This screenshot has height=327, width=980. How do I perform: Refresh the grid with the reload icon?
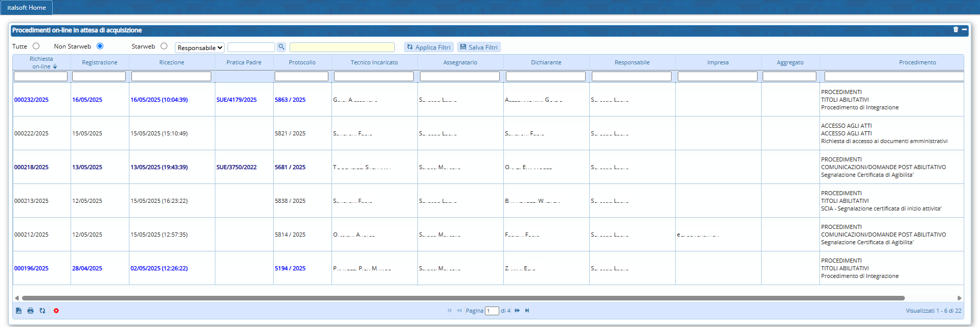[x=42, y=311]
